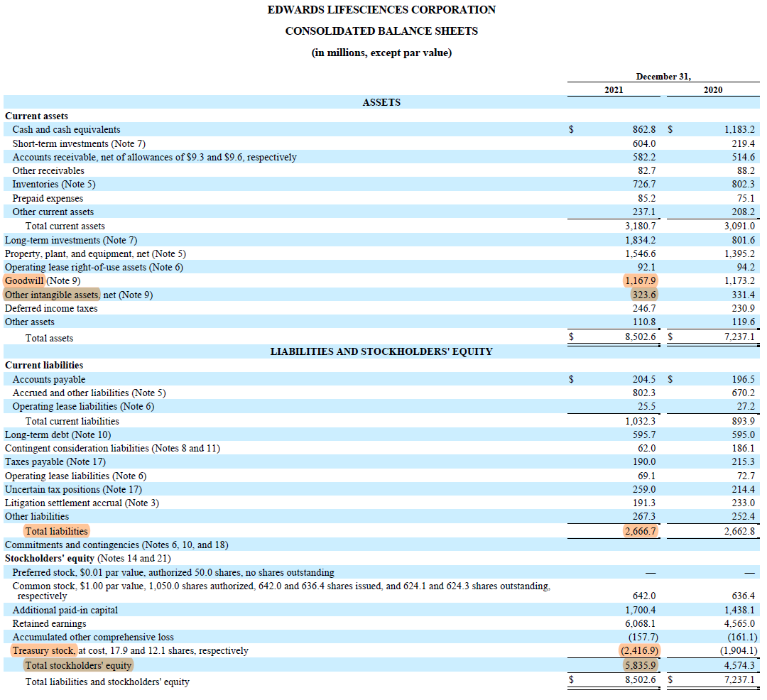
Task: Click 'Operating lease right-of-use assets (Note 6)' label
Action: pyautogui.click(x=94, y=268)
